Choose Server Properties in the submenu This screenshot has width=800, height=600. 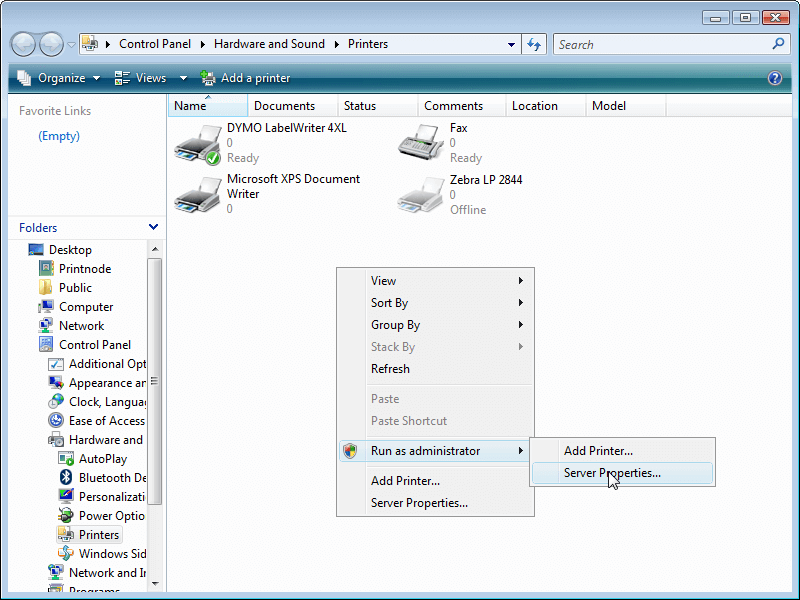click(x=622, y=473)
